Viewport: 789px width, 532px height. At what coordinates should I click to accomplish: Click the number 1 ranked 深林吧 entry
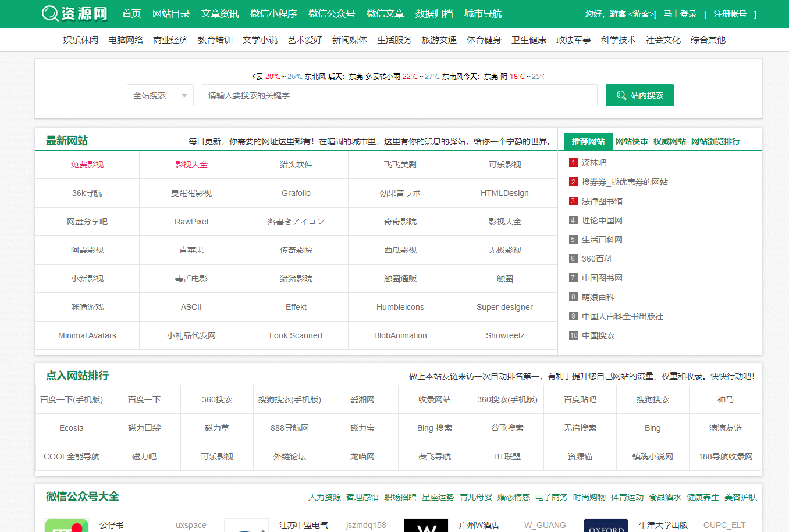593,163
